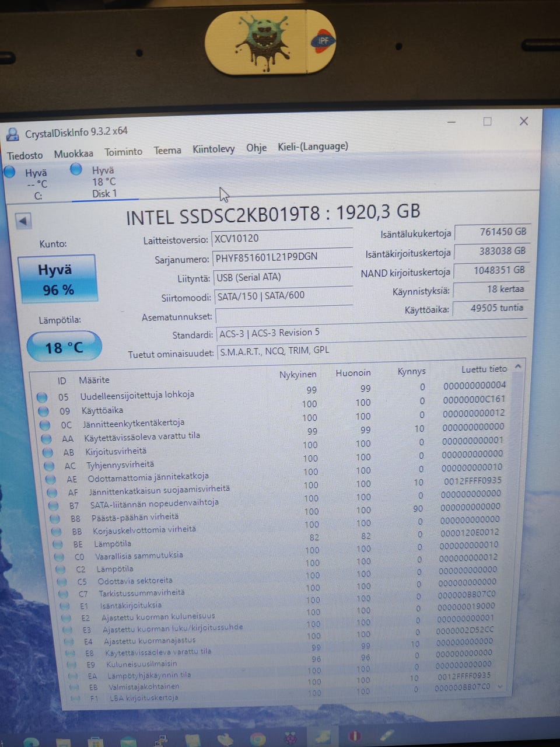The image size is (560, 747).
Task: Click the attribute list scroll-up arrow
Action: [x=517, y=366]
